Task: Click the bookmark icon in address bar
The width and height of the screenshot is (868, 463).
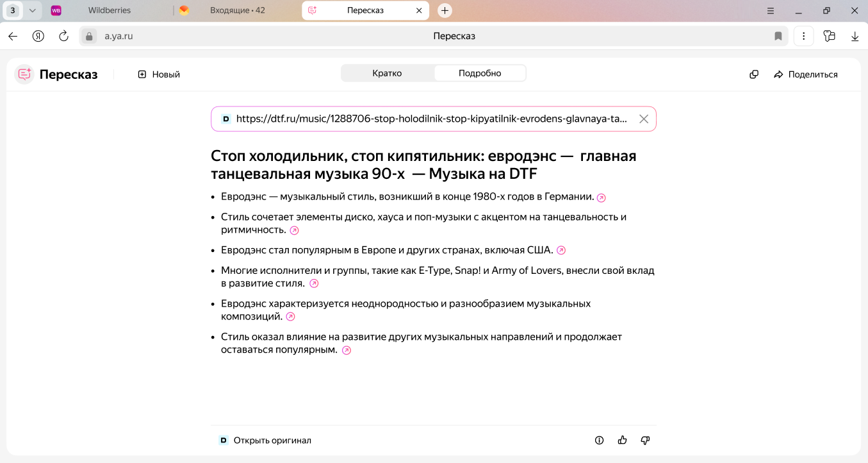Action: 778,37
